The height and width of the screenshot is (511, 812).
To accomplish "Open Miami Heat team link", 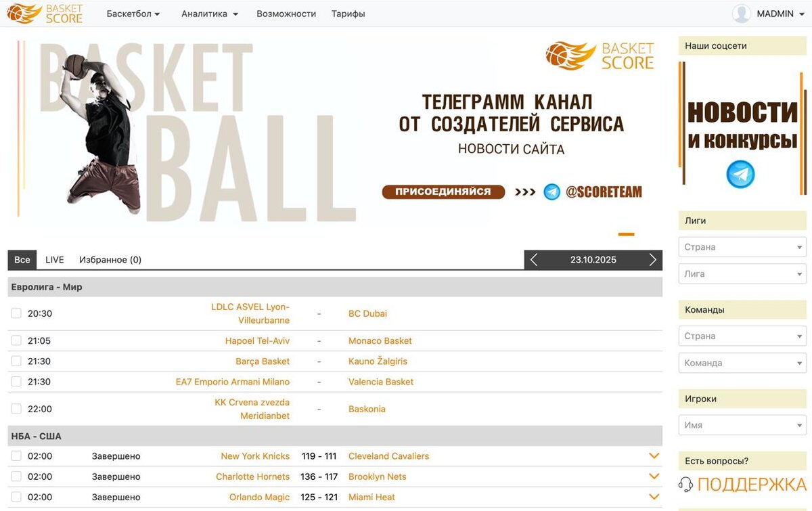I will coord(371,497).
